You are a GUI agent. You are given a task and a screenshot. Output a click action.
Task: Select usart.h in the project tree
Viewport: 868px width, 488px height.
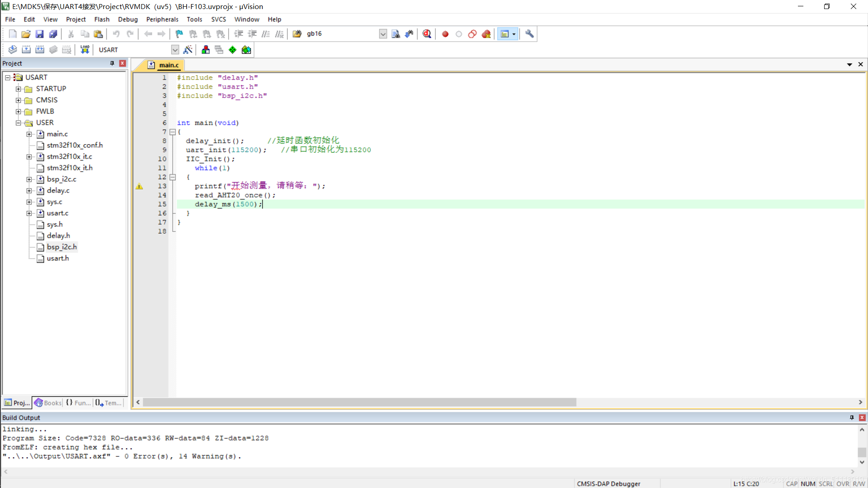(58, 258)
